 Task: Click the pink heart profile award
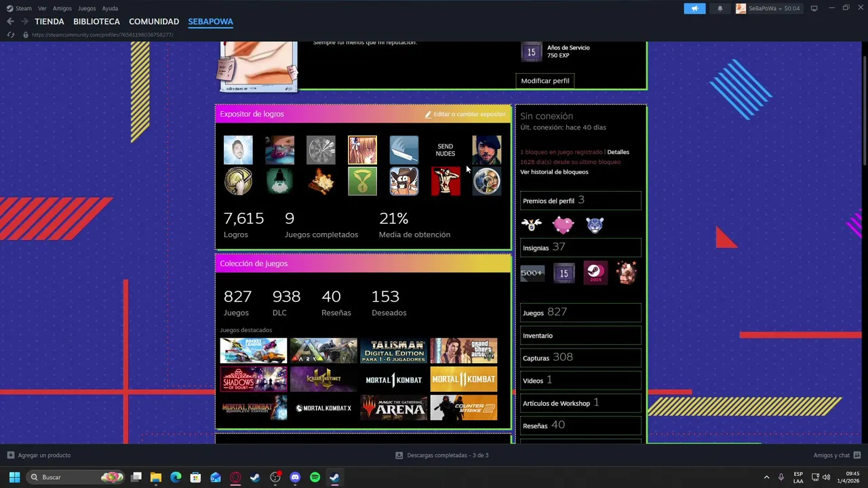pyautogui.click(x=563, y=224)
